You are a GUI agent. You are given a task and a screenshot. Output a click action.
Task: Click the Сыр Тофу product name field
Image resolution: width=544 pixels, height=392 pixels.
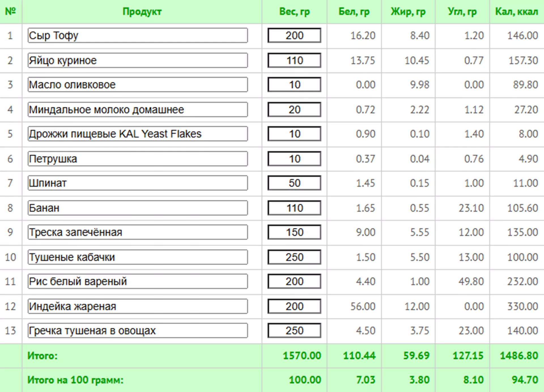point(138,36)
